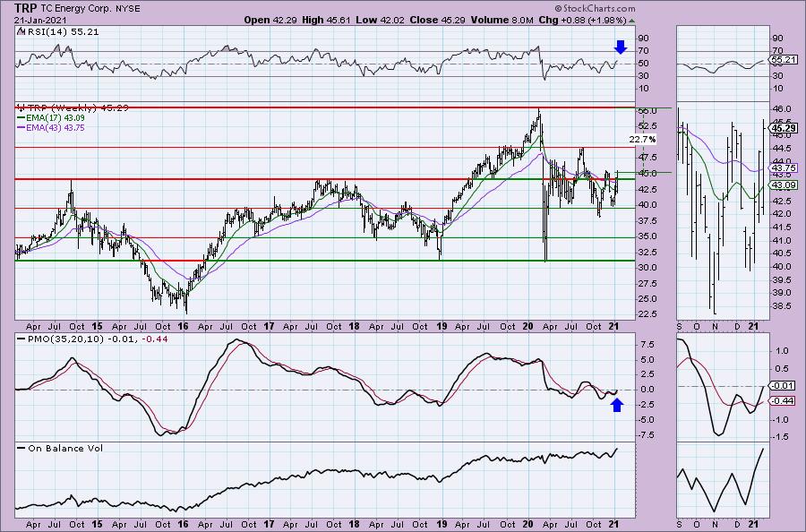This screenshot has width=806, height=532.
Task: Click the green up-triangle change indicator
Action: point(631,21)
